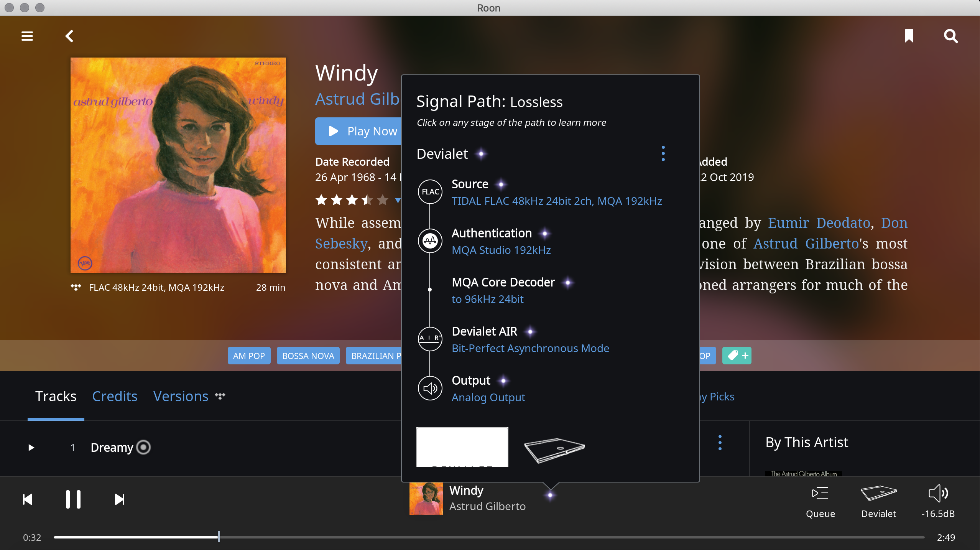Open Devialet zone selector
Image resolution: width=980 pixels, height=550 pixels.
[x=878, y=502]
